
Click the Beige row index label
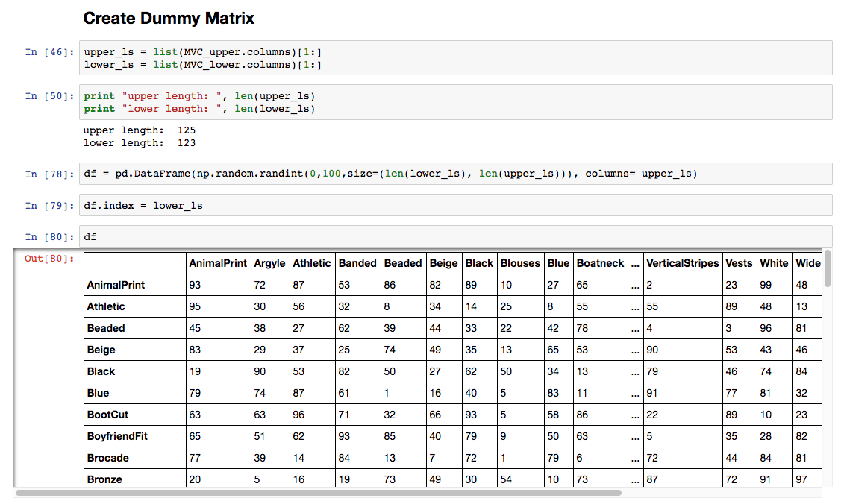coord(101,350)
